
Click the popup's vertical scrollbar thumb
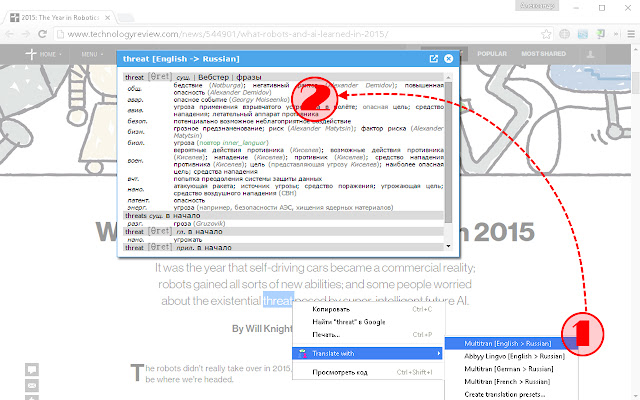[x=448, y=152]
